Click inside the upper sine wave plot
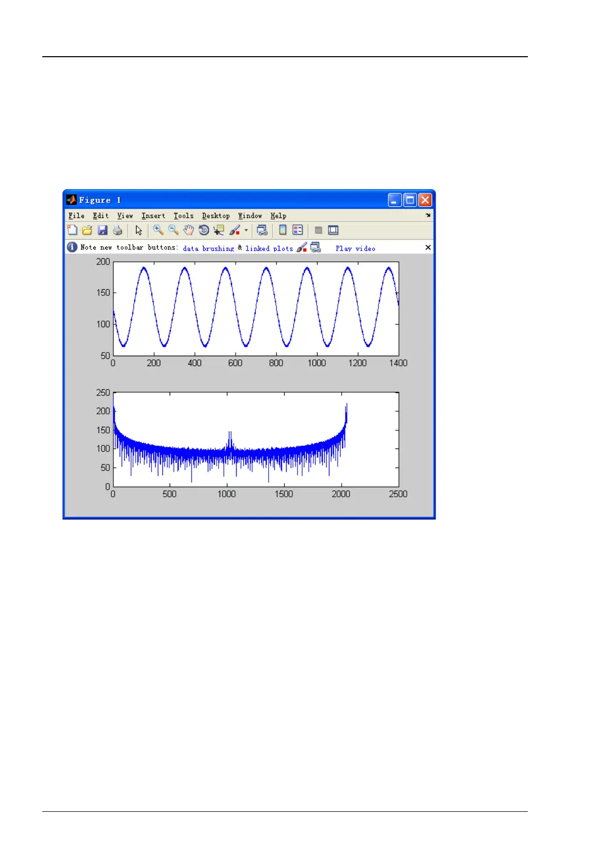Viewport: 614px width, 868px height. [256, 309]
